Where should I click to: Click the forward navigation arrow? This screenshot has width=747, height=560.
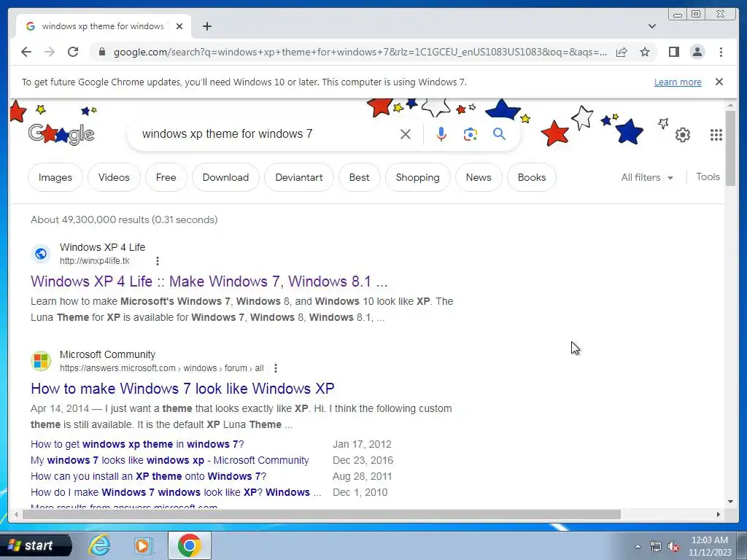coord(50,52)
